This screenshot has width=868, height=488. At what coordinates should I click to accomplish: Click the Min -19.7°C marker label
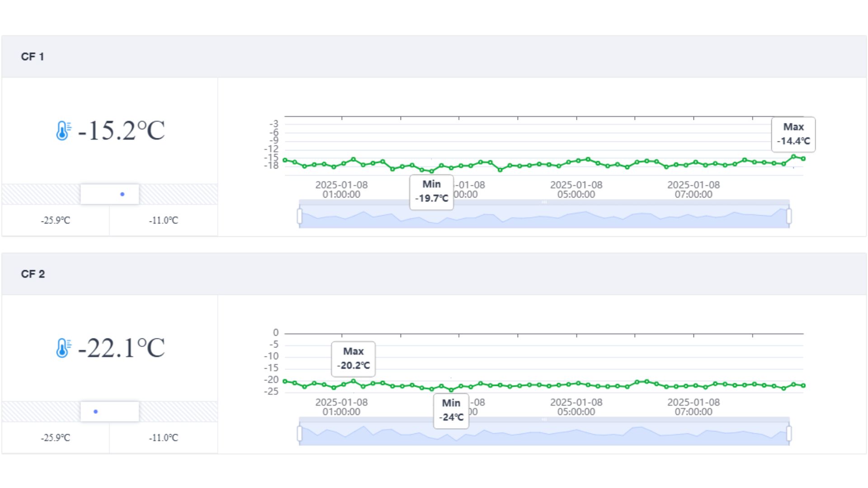431,192
